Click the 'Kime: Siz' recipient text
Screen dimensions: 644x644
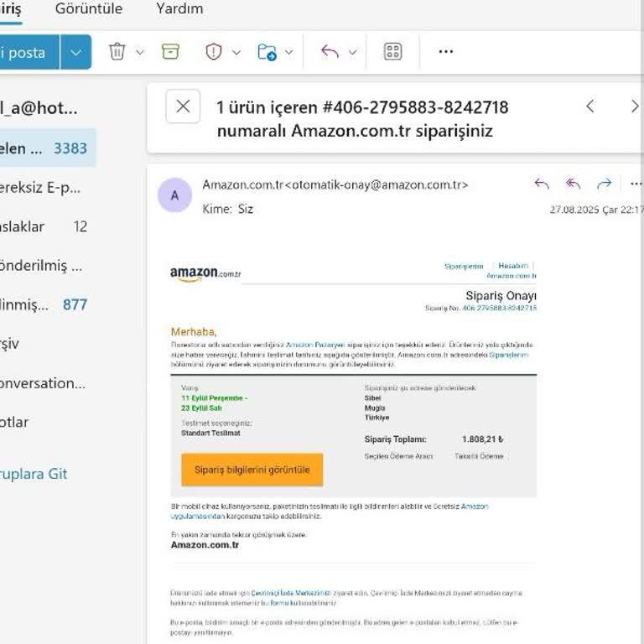click(228, 209)
